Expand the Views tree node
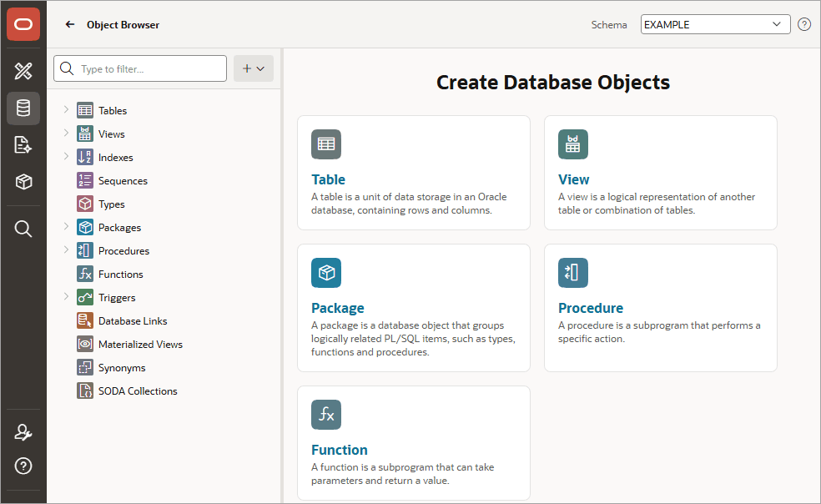This screenshot has width=821, height=504. tap(66, 133)
